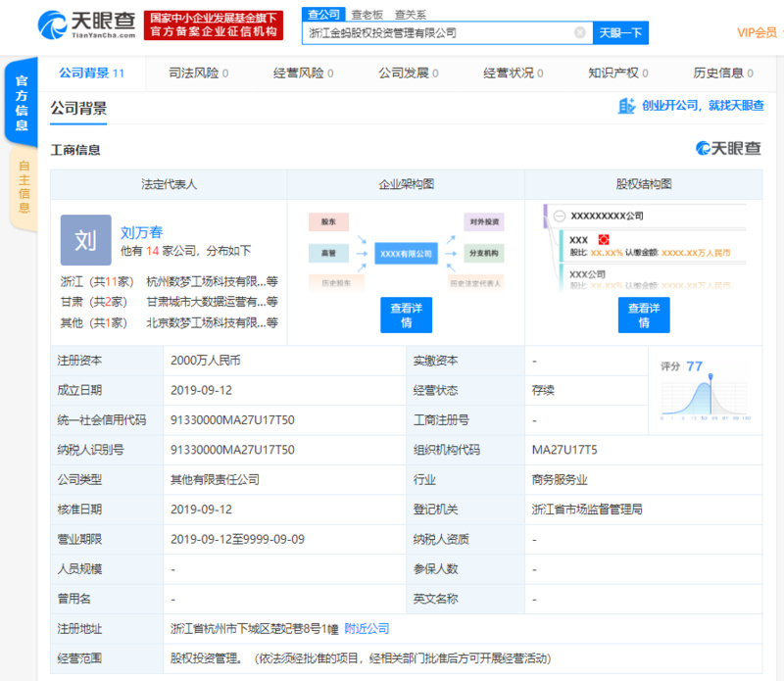784x681 pixels.
Task: Open the VIP会员 dropdown menu
Action: click(759, 32)
